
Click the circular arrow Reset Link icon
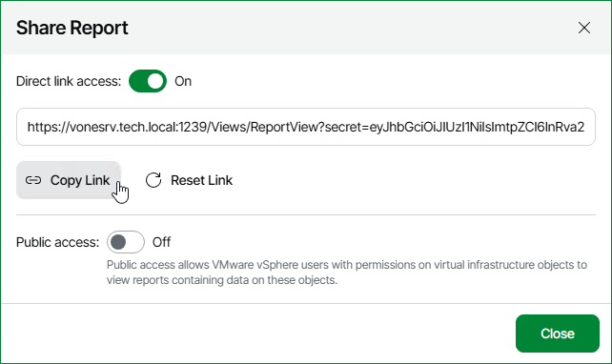[153, 180]
